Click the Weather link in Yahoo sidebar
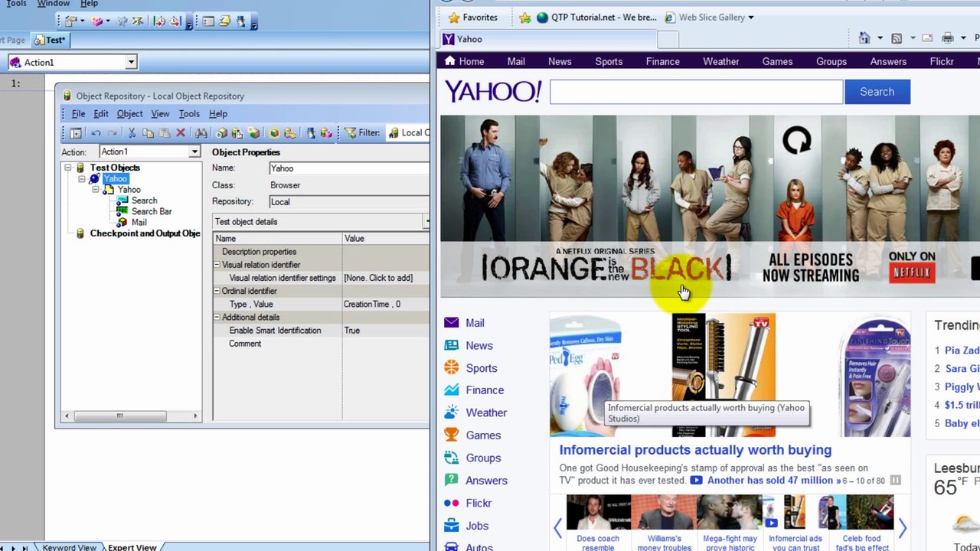 tap(486, 412)
